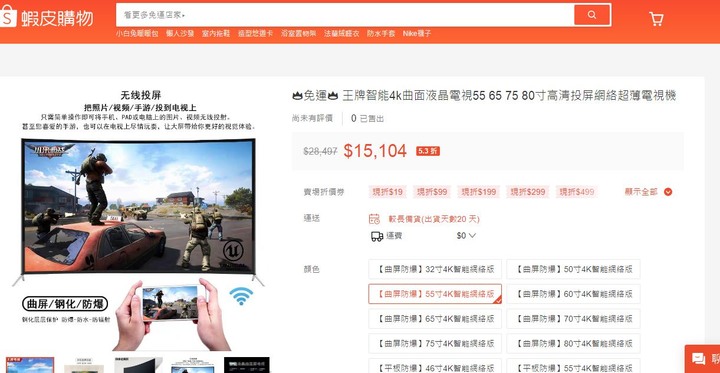Click the crossed-out $28,497 original price

click(321, 151)
